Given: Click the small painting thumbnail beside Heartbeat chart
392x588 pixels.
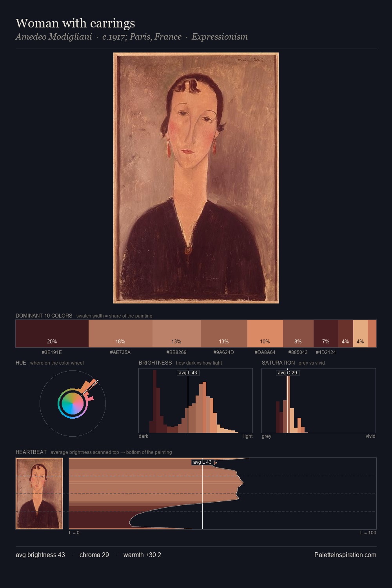Looking at the screenshot, I should pos(39,494).
